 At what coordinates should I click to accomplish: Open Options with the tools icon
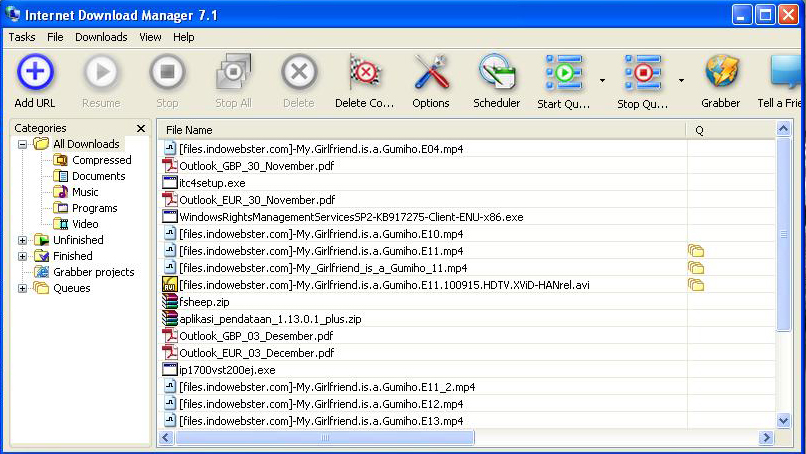(x=431, y=72)
